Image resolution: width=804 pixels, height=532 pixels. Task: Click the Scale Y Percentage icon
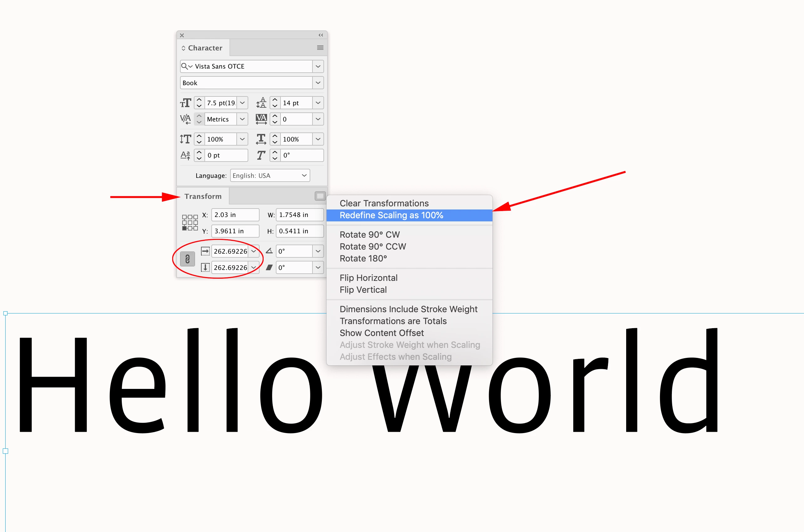tap(205, 267)
